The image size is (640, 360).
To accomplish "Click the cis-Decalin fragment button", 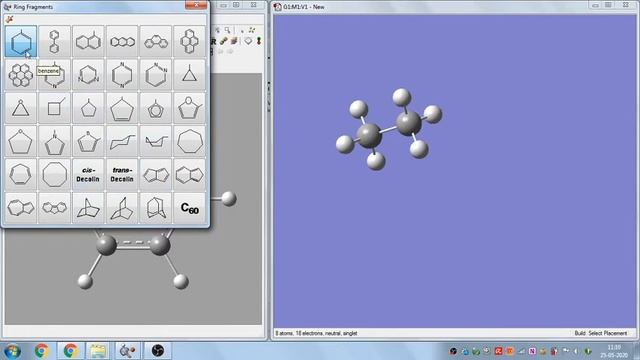I will click(88, 175).
